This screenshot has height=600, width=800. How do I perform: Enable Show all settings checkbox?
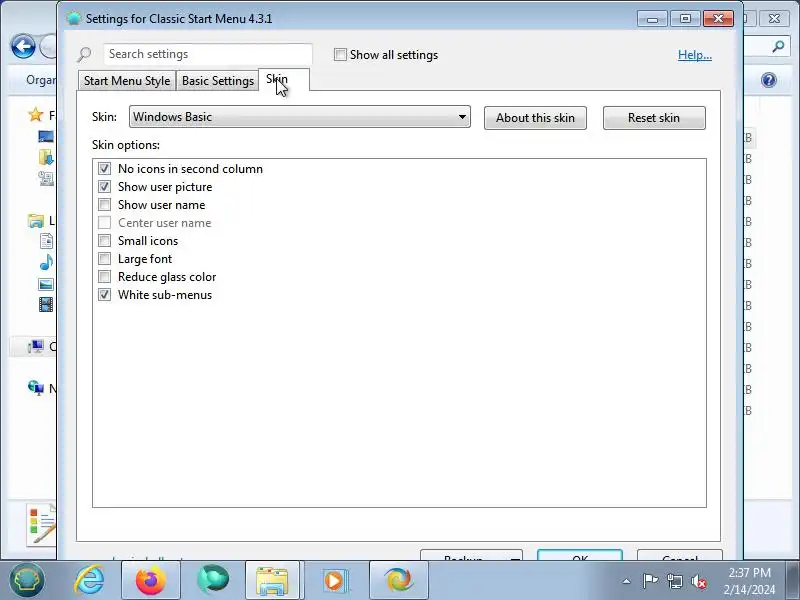(x=340, y=55)
